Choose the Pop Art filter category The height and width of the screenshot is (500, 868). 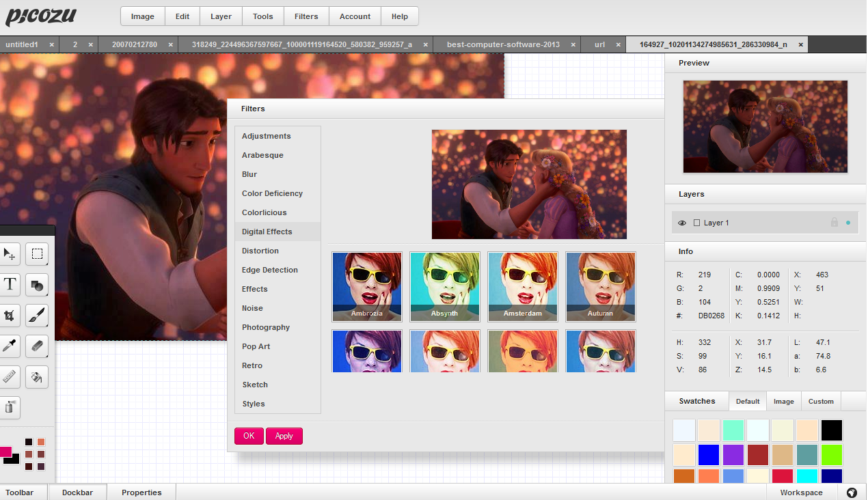click(277, 346)
